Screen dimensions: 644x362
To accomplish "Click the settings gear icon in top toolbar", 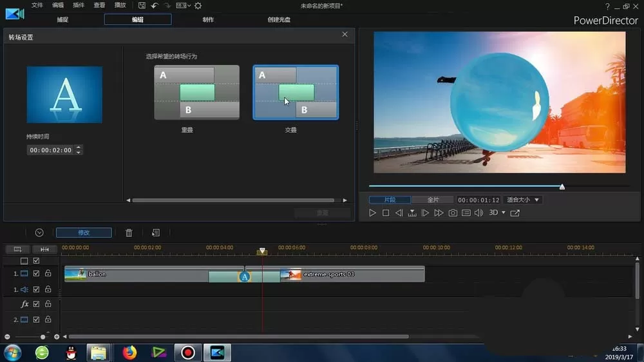I will 198,6.
